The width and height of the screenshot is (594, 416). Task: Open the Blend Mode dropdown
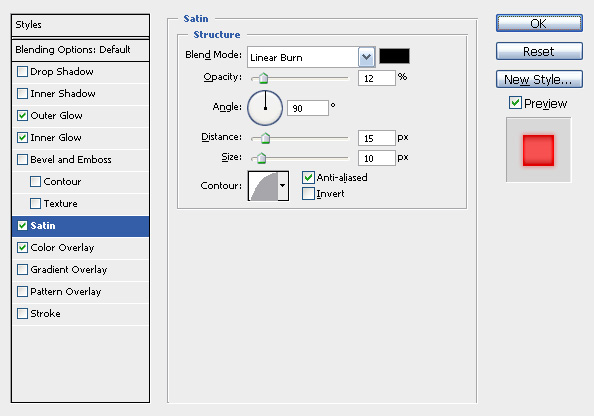pyautogui.click(x=311, y=57)
